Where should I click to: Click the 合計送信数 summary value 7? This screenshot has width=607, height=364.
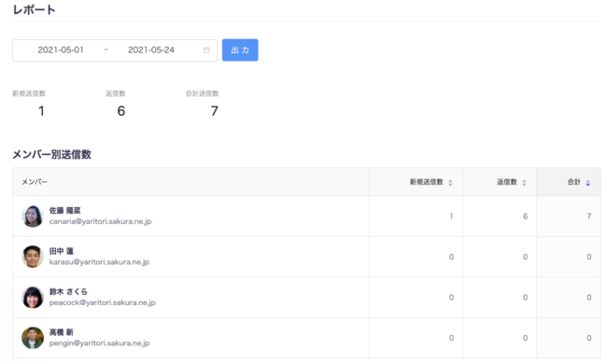(215, 111)
